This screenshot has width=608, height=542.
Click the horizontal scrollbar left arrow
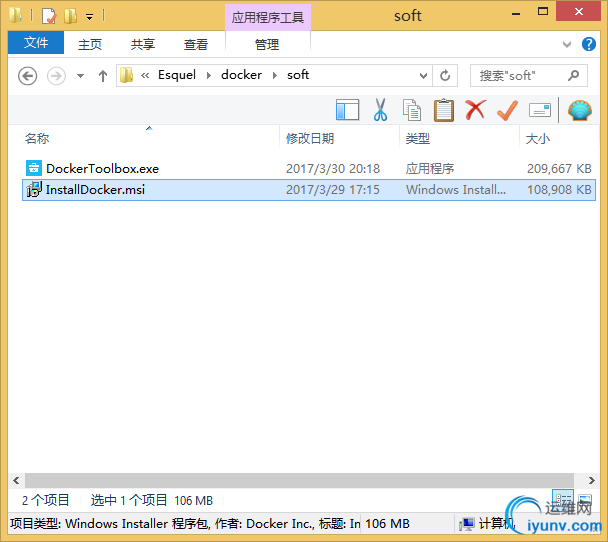click(16, 480)
